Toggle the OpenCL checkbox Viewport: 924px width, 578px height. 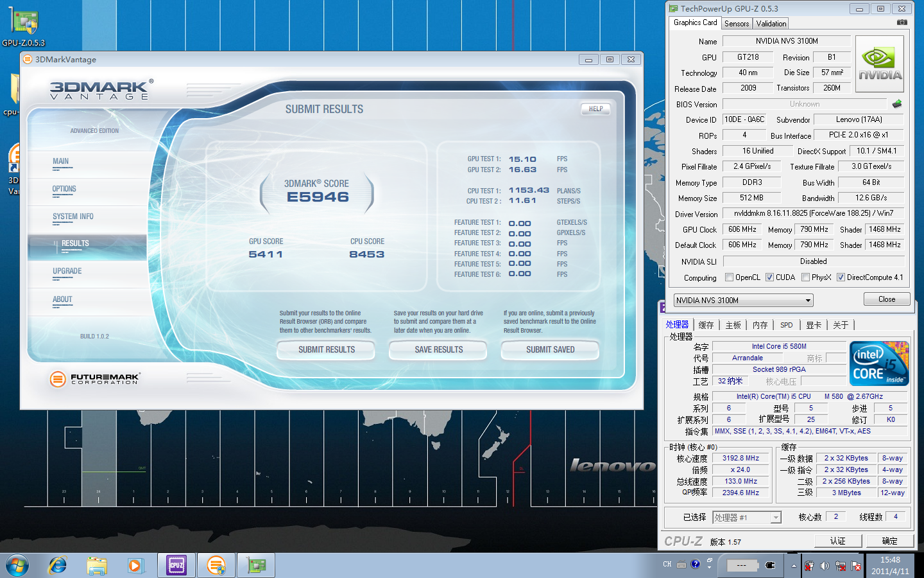pyautogui.click(x=729, y=277)
